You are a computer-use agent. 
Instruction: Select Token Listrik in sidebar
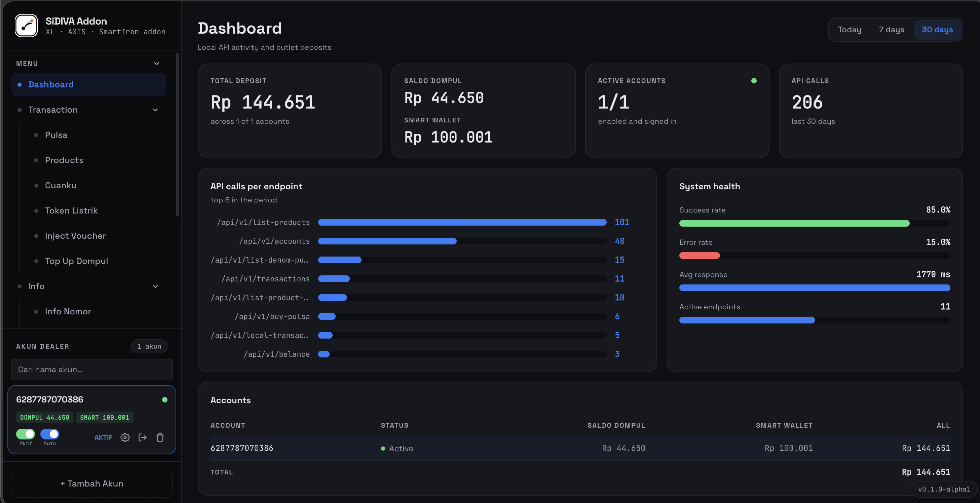point(71,210)
